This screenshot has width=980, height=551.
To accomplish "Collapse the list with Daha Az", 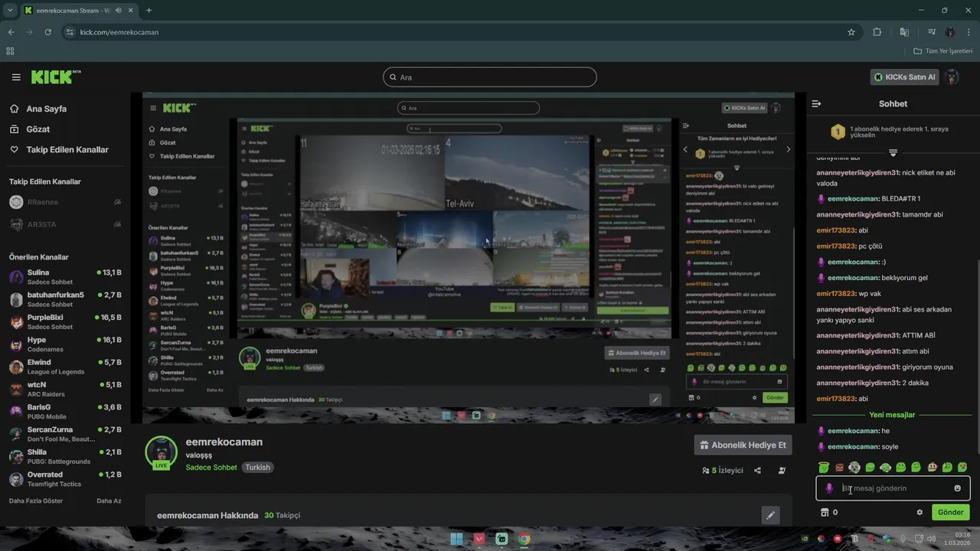I will pos(109,500).
